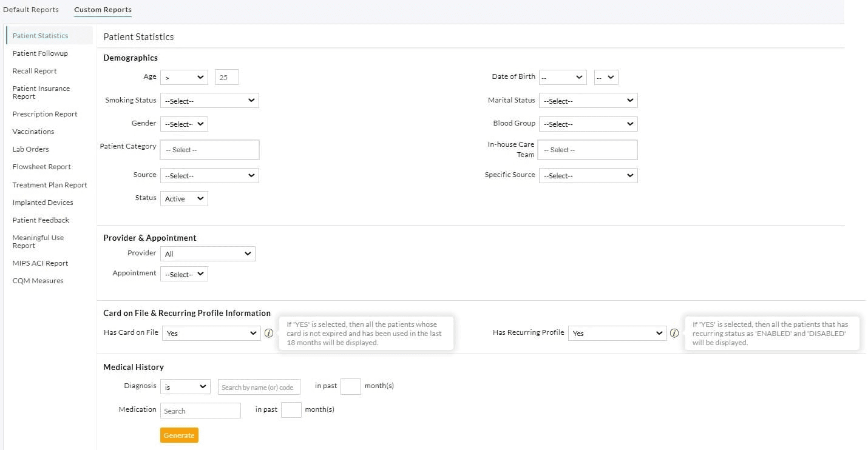Viewport: 868px width, 450px height.
Task: Click info icon next to Has Card on File
Action: [x=269, y=333]
